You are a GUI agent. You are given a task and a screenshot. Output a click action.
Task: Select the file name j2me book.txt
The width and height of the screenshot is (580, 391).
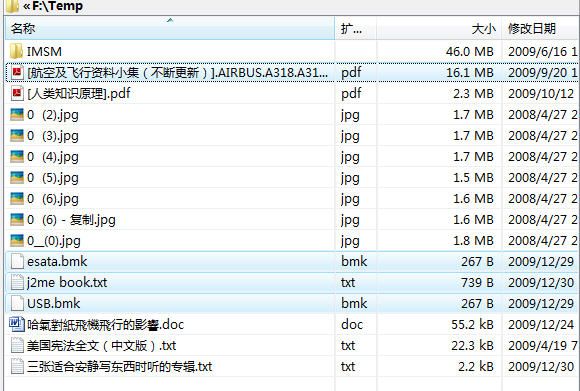click(67, 283)
